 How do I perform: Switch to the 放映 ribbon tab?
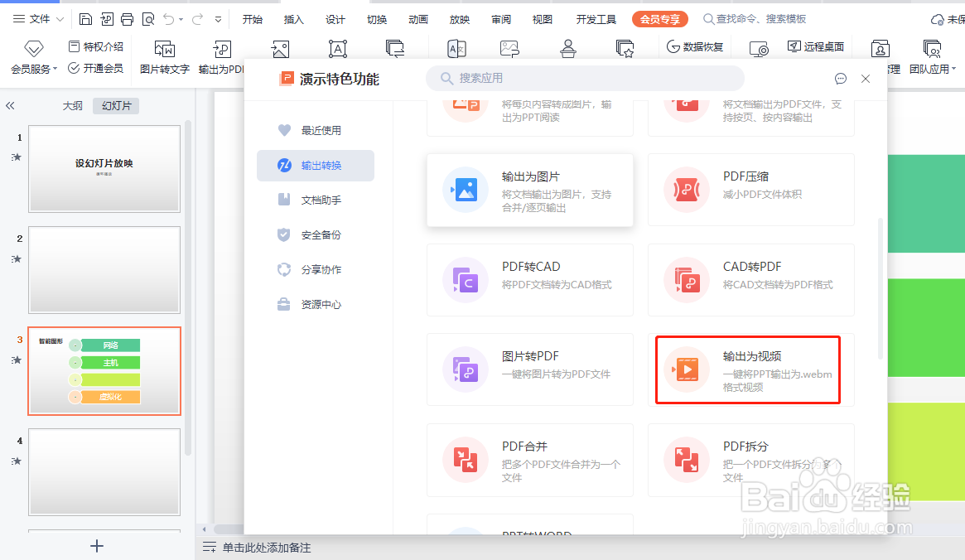click(460, 20)
